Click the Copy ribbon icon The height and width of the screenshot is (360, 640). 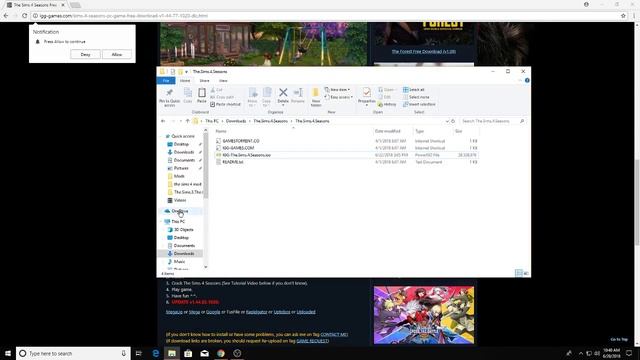(x=188, y=93)
